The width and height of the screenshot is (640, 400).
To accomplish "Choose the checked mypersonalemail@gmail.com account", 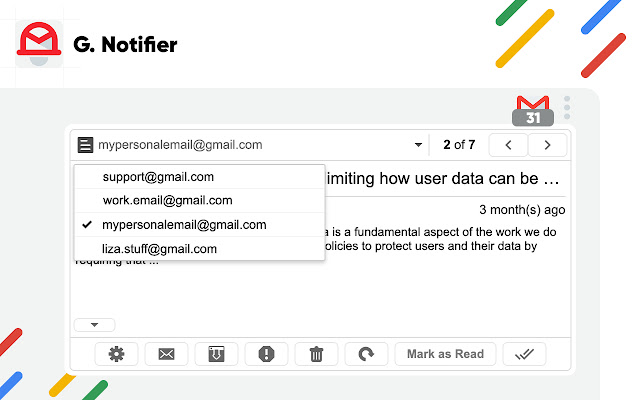I will coord(184,225).
